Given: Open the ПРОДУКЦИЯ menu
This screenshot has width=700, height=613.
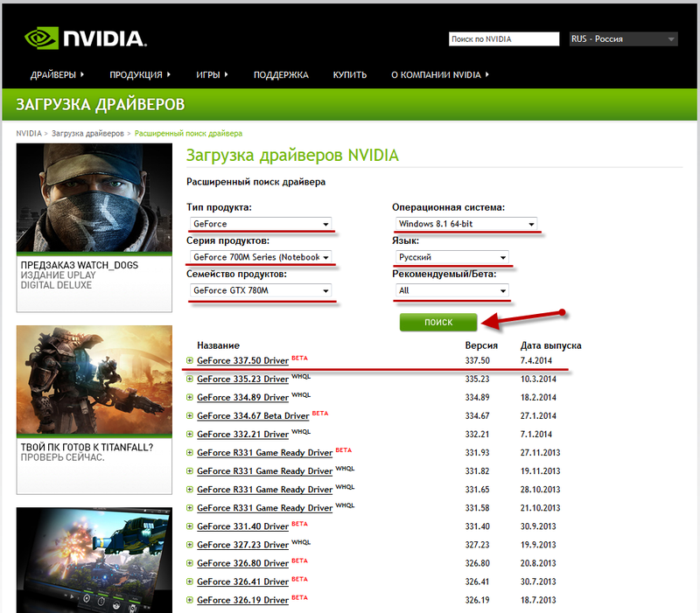Looking at the screenshot, I should click(140, 74).
